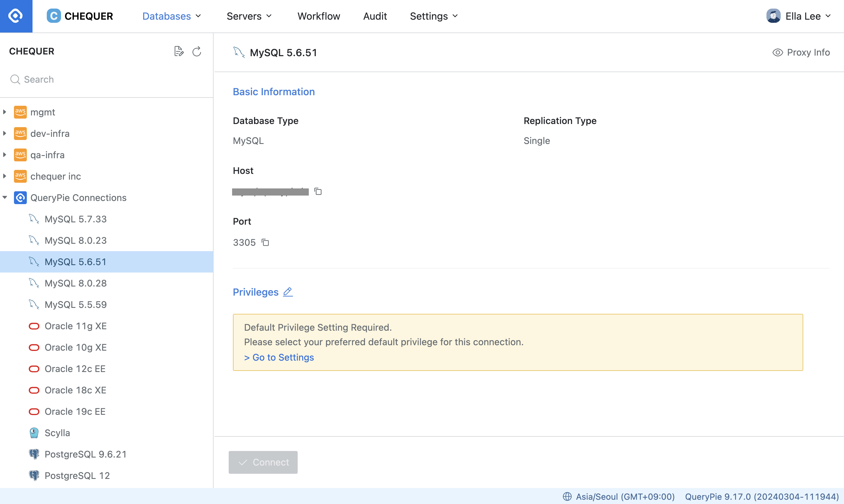Click the MySQL 5.6.51 title in header
The width and height of the screenshot is (844, 504).
pyautogui.click(x=284, y=53)
